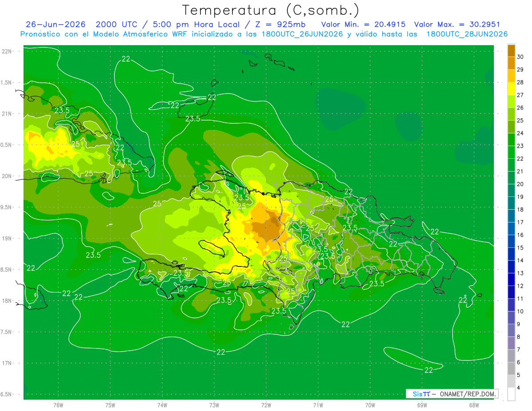
Task: Click the 18N latitude axis label
Action: 7,301
